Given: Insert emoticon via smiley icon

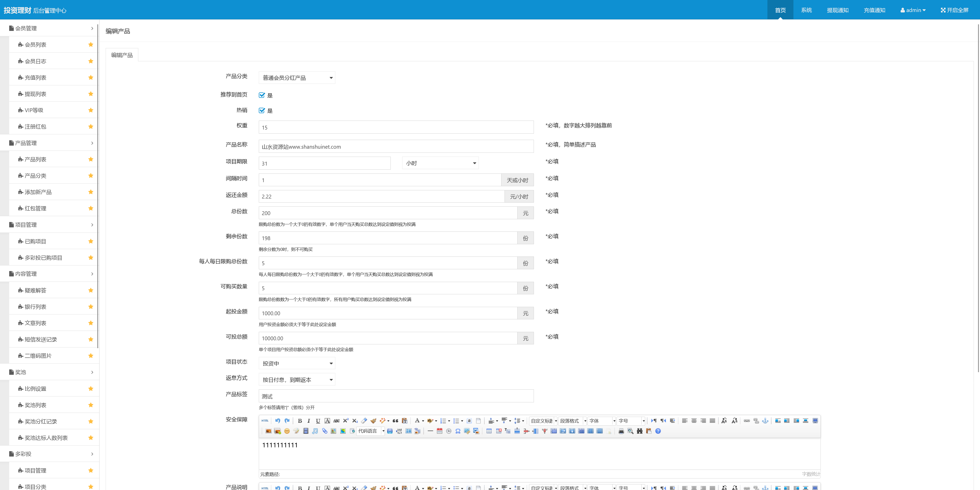Looking at the screenshot, I should tap(287, 431).
